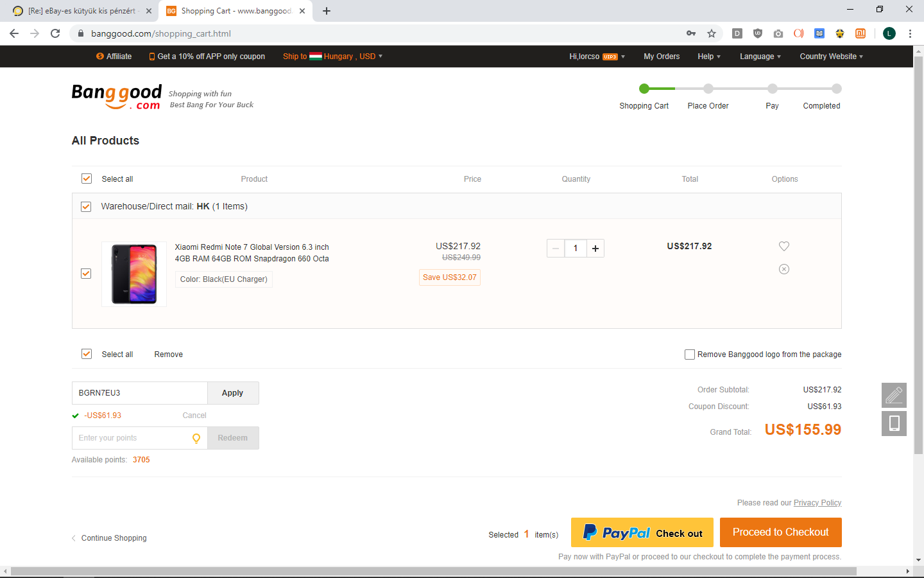The height and width of the screenshot is (578, 924).
Task: Bookmark this page with the star icon
Action: click(712, 33)
